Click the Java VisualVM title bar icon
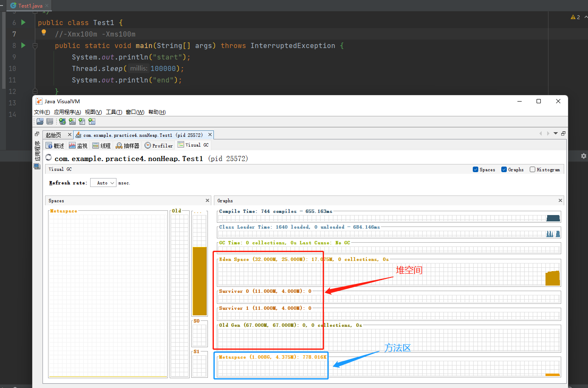 (x=39, y=101)
